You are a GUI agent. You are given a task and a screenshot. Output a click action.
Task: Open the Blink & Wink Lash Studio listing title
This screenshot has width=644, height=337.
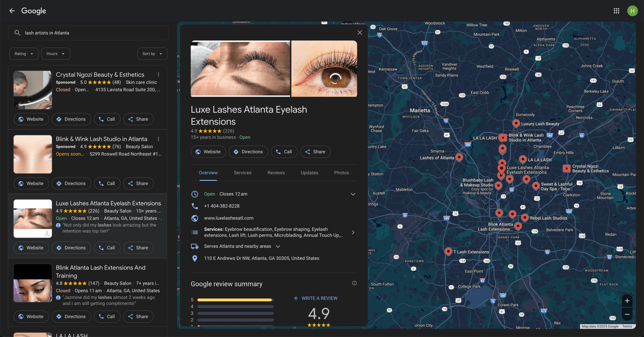coord(101,139)
